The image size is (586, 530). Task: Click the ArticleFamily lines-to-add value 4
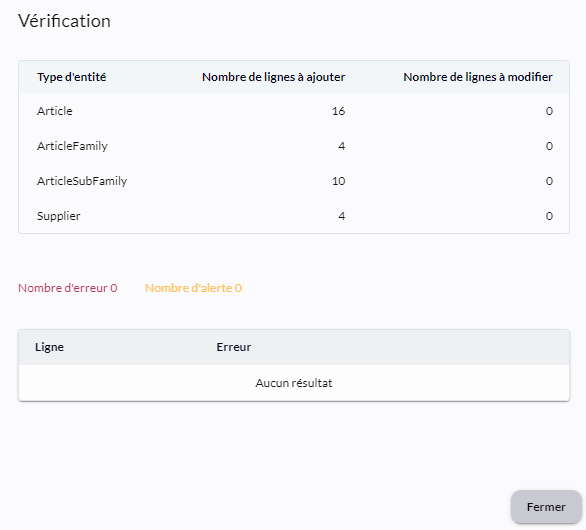click(x=342, y=146)
